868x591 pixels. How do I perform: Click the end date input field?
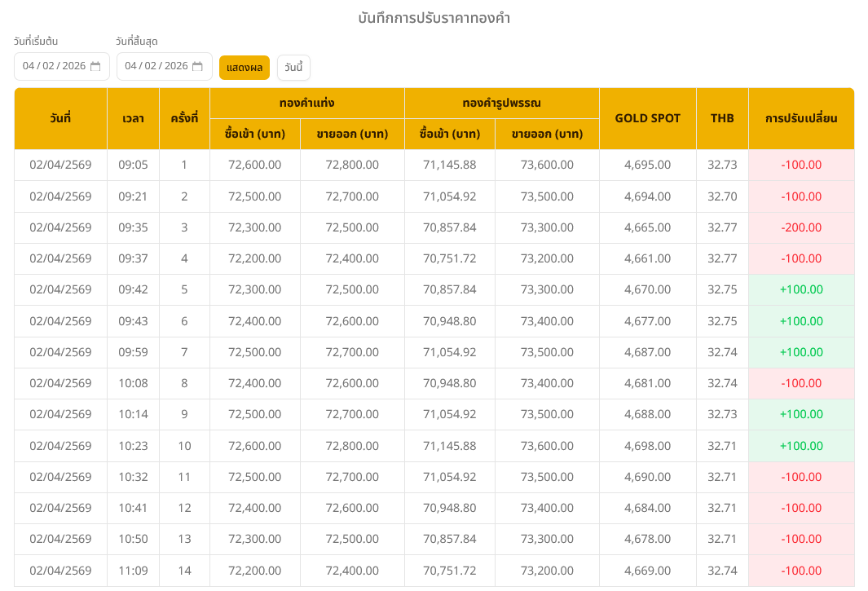tap(156, 67)
